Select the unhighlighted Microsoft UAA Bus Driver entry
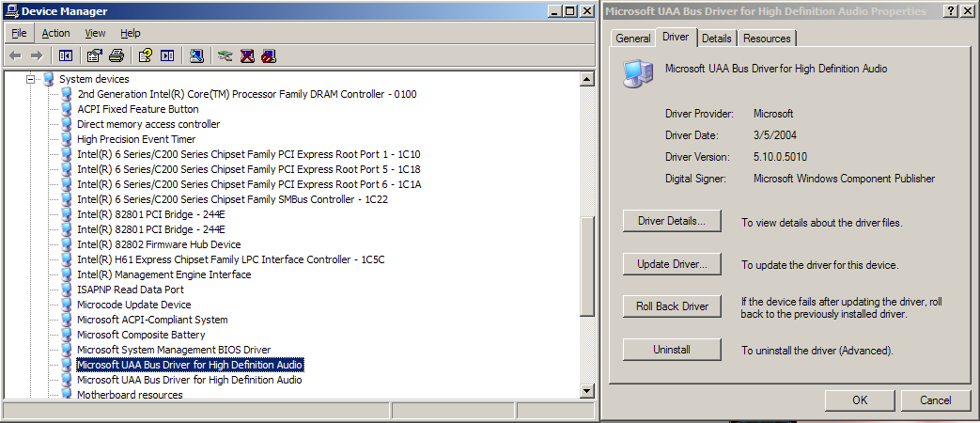Viewport: 980px width, 423px height. click(x=190, y=379)
